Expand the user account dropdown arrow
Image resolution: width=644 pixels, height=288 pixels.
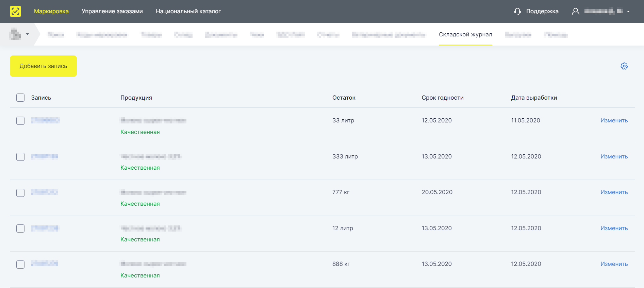tap(628, 12)
